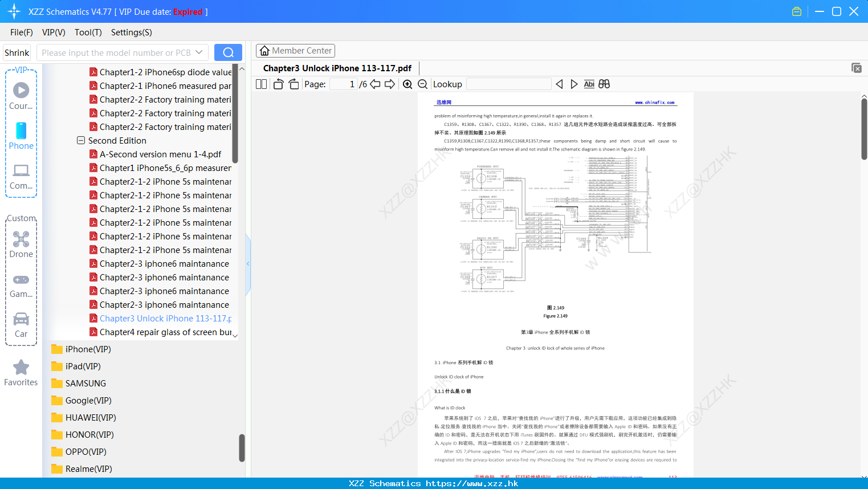Screen dimensions: 868x489
Task: Select Chapter3 Unlock iPhone 113-117 tree item
Action: point(160,318)
